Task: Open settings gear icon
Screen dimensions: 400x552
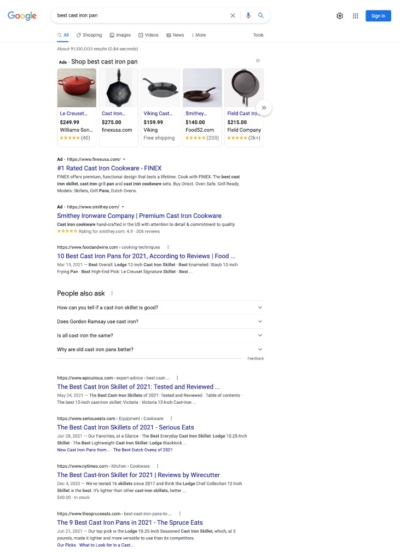Action: tap(340, 16)
